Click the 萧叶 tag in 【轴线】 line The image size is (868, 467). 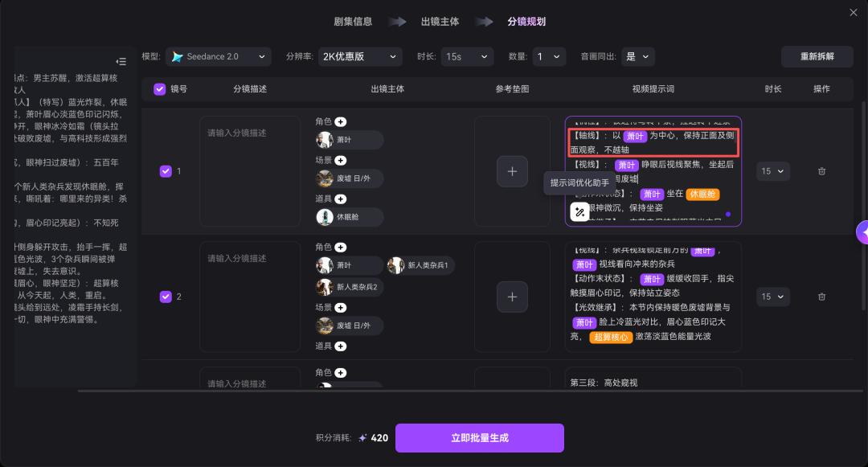click(x=635, y=136)
